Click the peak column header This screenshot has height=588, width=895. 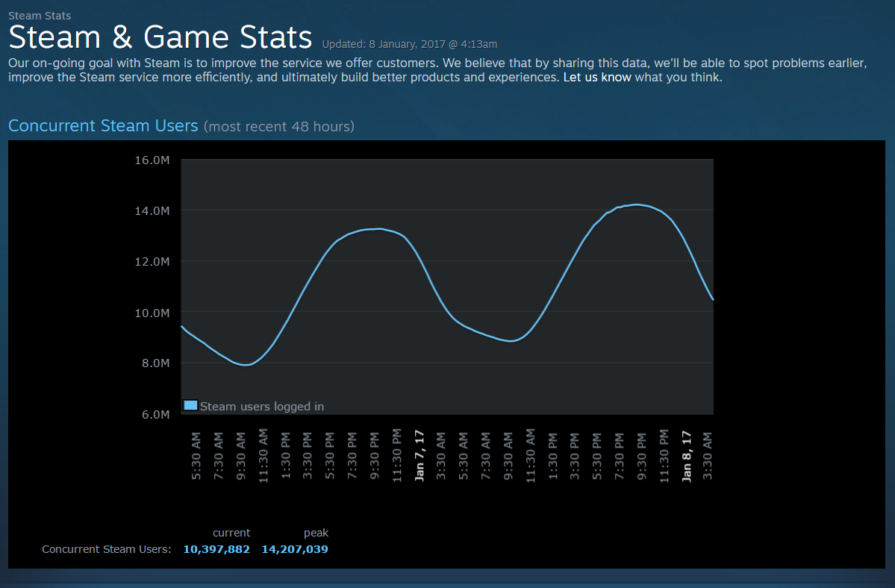click(316, 532)
